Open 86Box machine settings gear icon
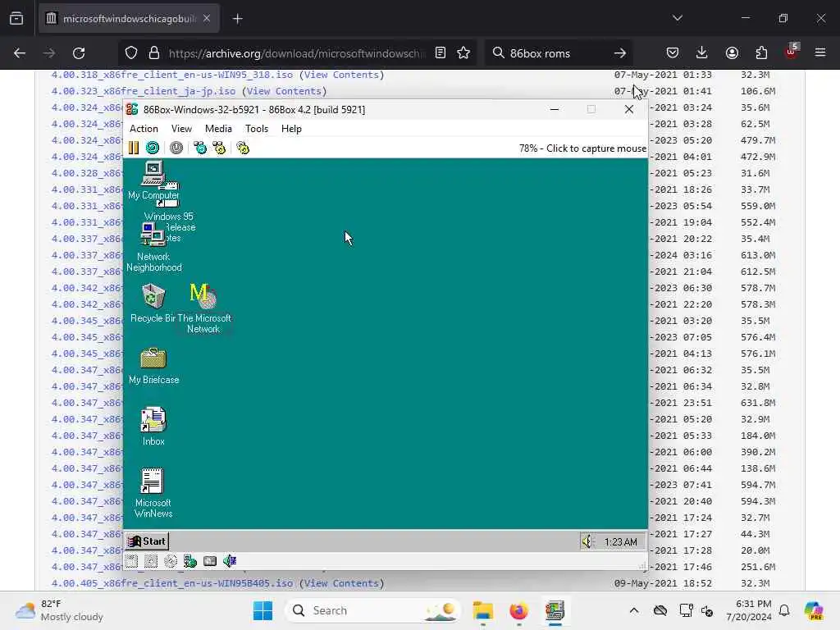840x630 pixels. click(x=243, y=148)
